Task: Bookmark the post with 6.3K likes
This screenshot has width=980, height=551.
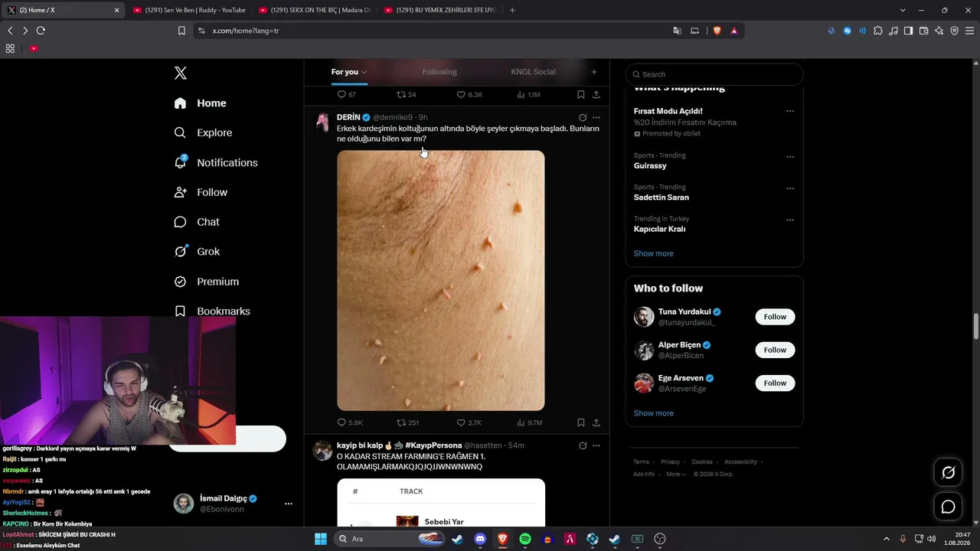Action: coord(581,95)
